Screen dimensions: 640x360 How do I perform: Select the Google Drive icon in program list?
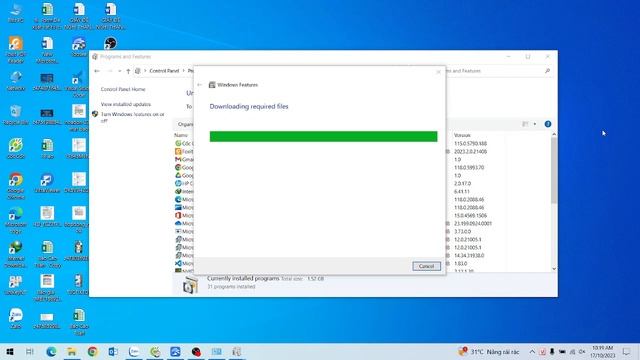point(178,175)
